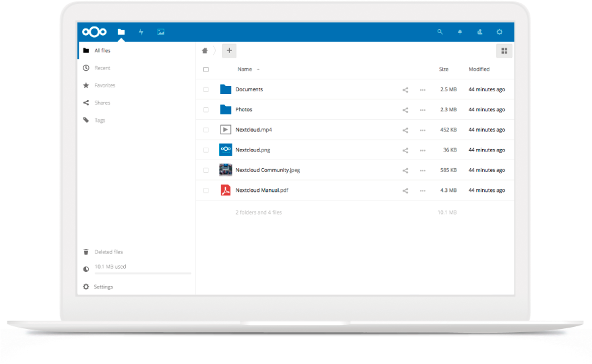The image size is (592, 364).
Task: Tick the select-all files checkbox
Action: pos(206,69)
